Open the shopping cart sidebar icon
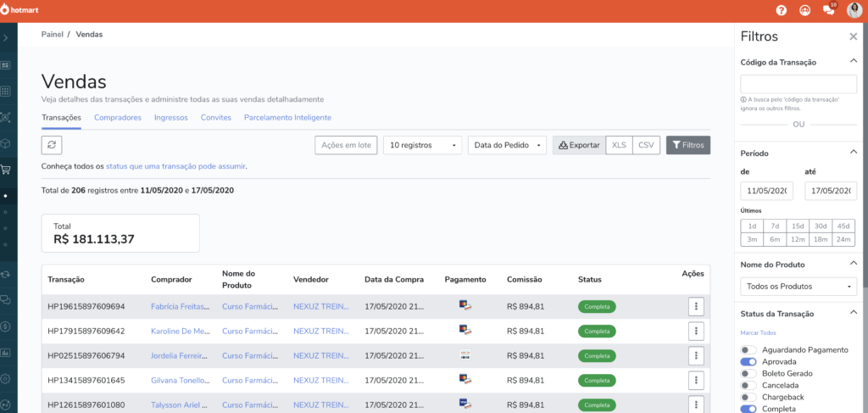The height and width of the screenshot is (413, 868). coord(8,169)
